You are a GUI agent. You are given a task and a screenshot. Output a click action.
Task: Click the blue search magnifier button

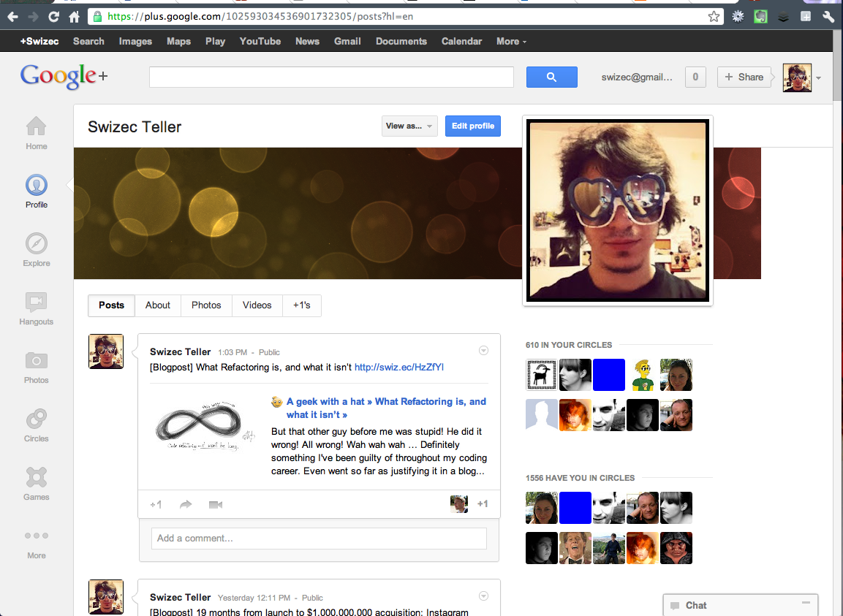point(551,77)
